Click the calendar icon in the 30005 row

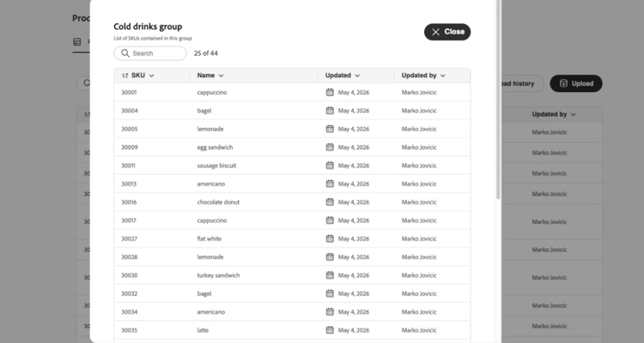[330, 129]
